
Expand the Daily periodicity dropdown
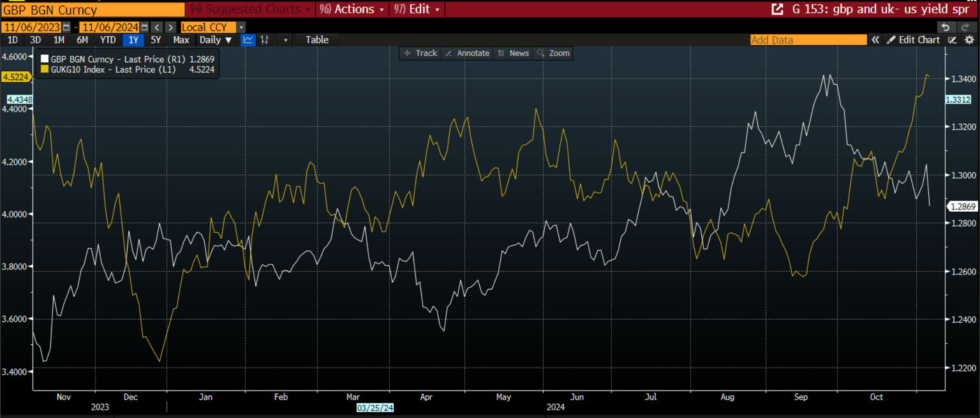tap(215, 40)
